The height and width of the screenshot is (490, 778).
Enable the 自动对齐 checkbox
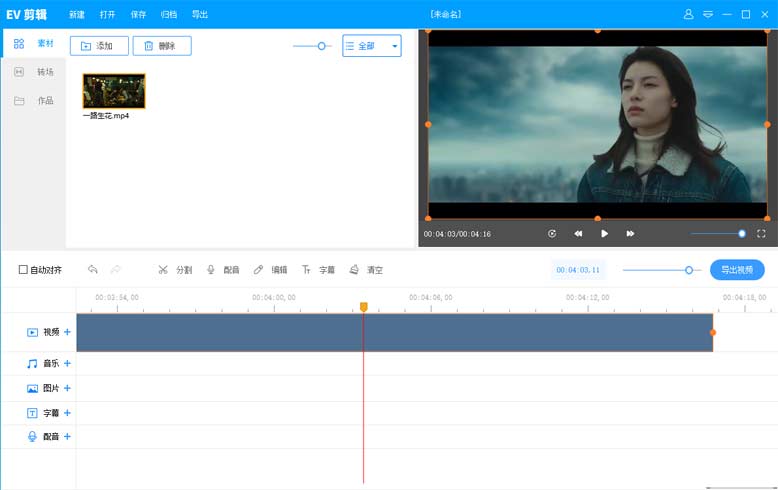24,270
